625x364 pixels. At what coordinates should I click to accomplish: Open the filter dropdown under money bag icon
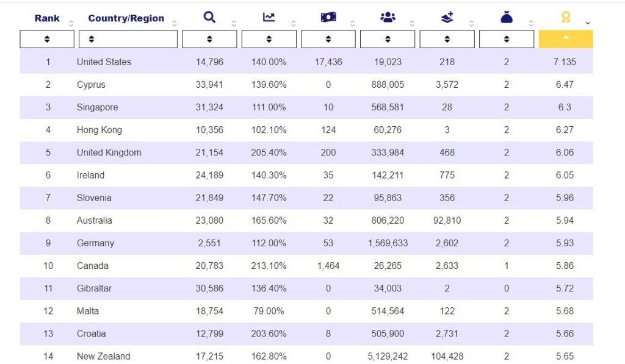[x=506, y=39]
